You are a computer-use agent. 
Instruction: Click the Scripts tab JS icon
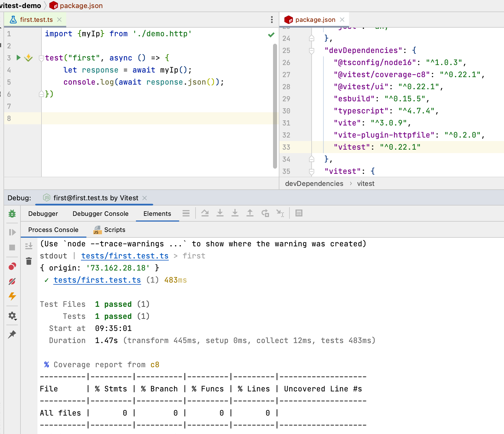[98, 230]
